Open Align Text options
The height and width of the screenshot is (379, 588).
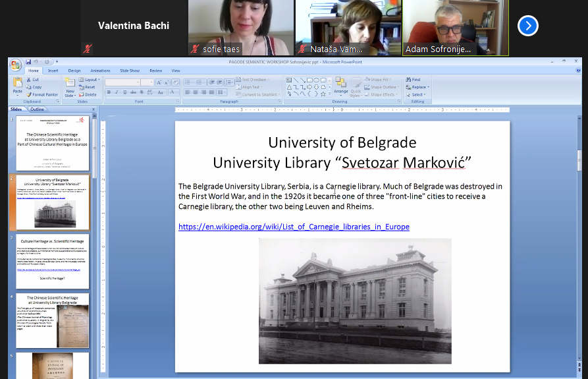point(250,87)
